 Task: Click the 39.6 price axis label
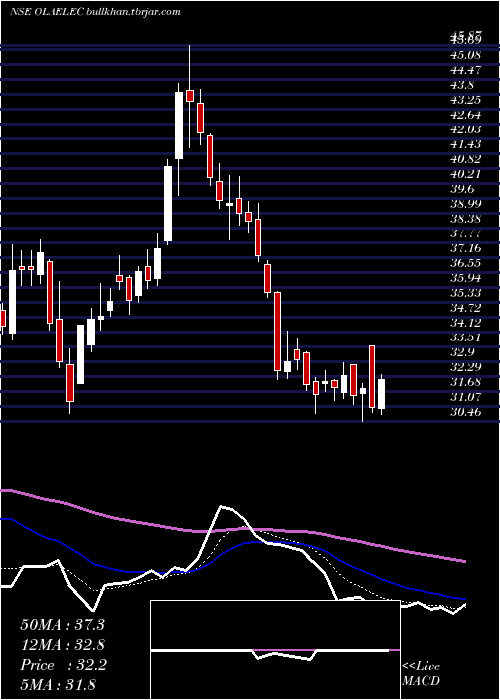click(463, 189)
